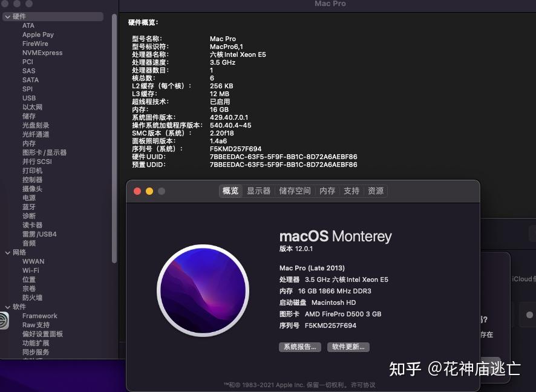The height and width of the screenshot is (392, 536).
Task: Click AMD FirePro D500 3 GB text
Action: pyautogui.click(x=343, y=314)
